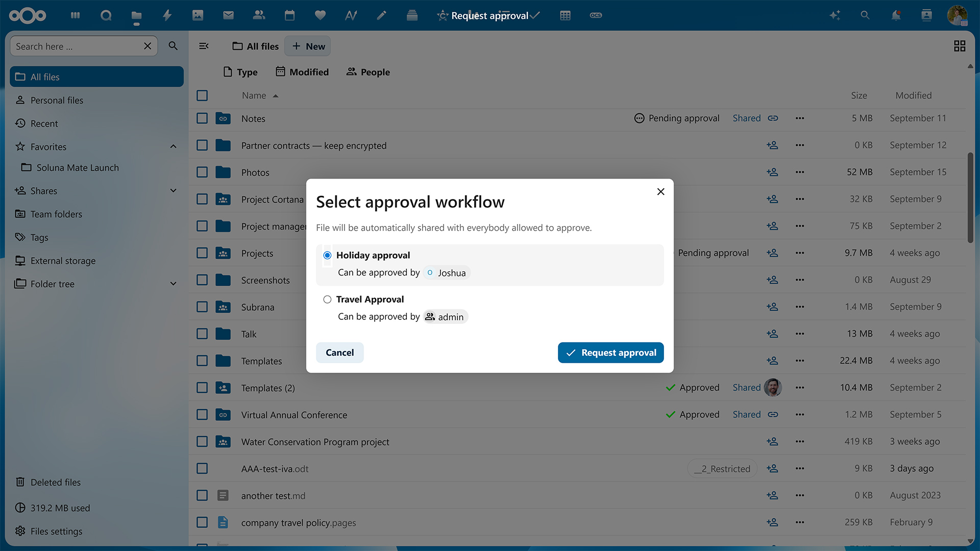Expand the Shares section
980x551 pixels.
[x=174, y=190]
